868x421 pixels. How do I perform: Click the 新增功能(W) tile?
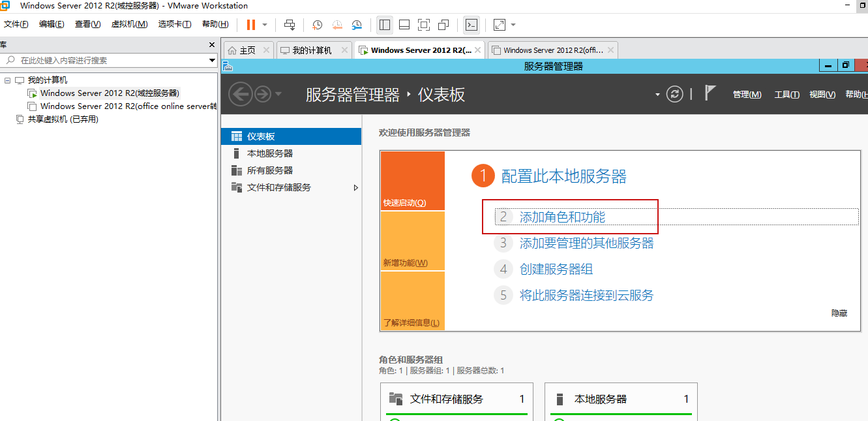coord(412,241)
